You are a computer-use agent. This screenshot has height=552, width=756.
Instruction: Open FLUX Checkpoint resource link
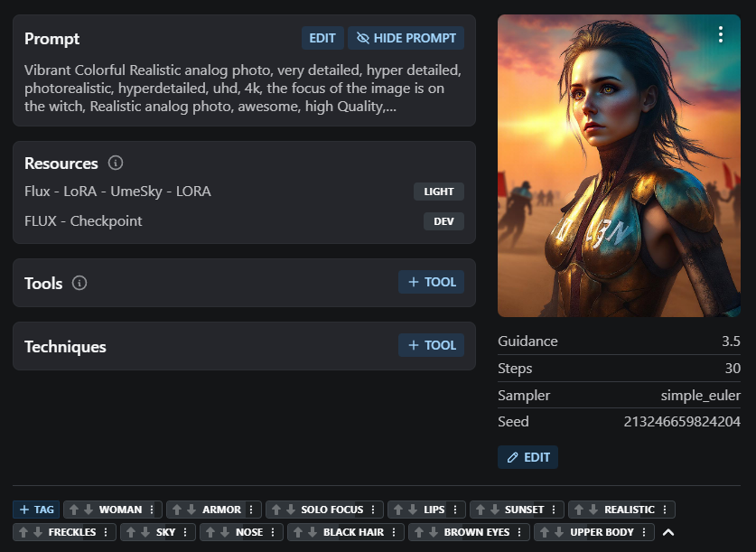[x=83, y=221]
